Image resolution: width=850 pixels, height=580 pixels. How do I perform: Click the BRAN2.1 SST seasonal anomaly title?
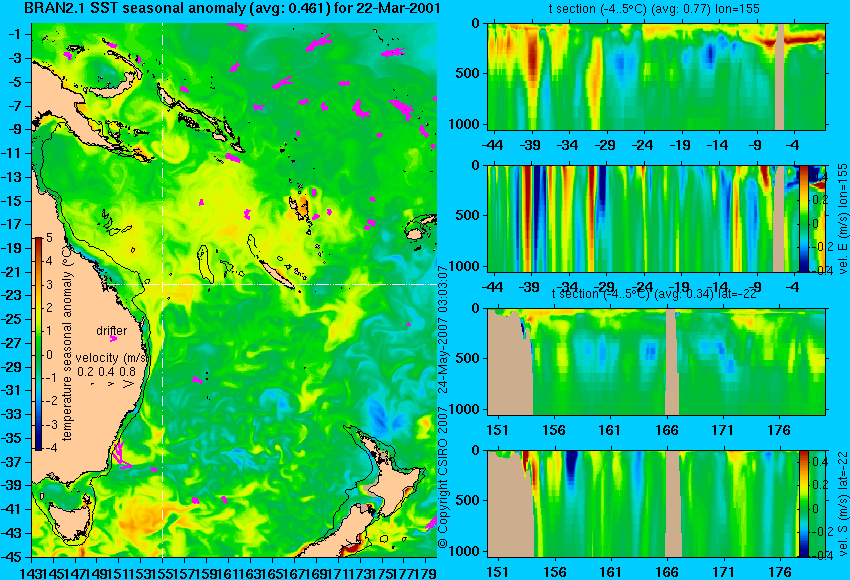coord(232,8)
